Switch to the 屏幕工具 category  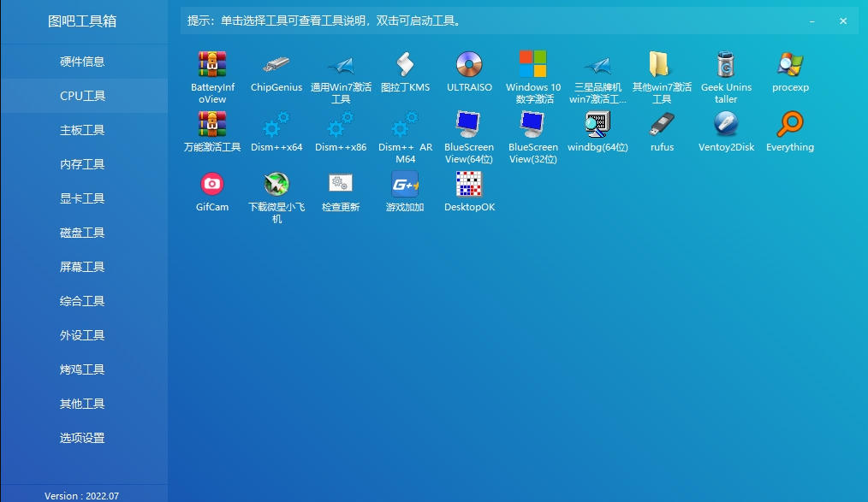[84, 267]
